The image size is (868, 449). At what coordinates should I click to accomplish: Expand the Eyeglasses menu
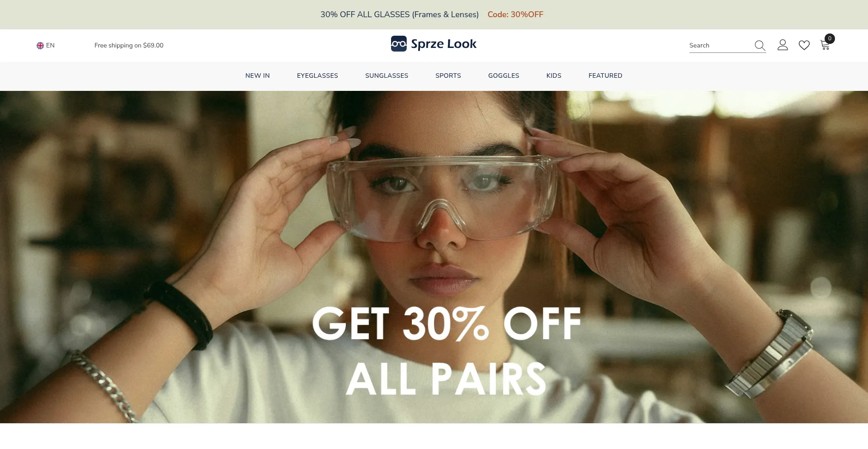[x=317, y=76]
